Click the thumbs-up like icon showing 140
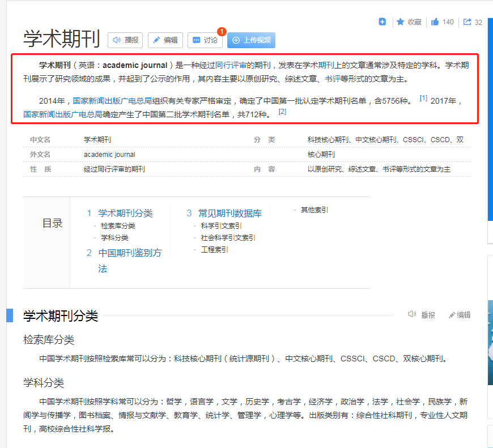The width and height of the screenshot is (493, 448). coord(435,22)
